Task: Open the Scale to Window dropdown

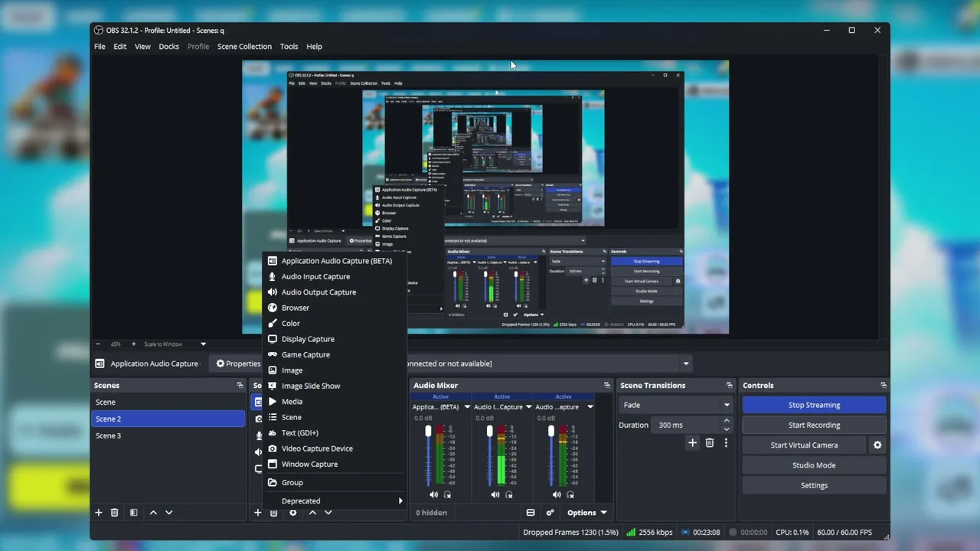Action: click(x=175, y=344)
